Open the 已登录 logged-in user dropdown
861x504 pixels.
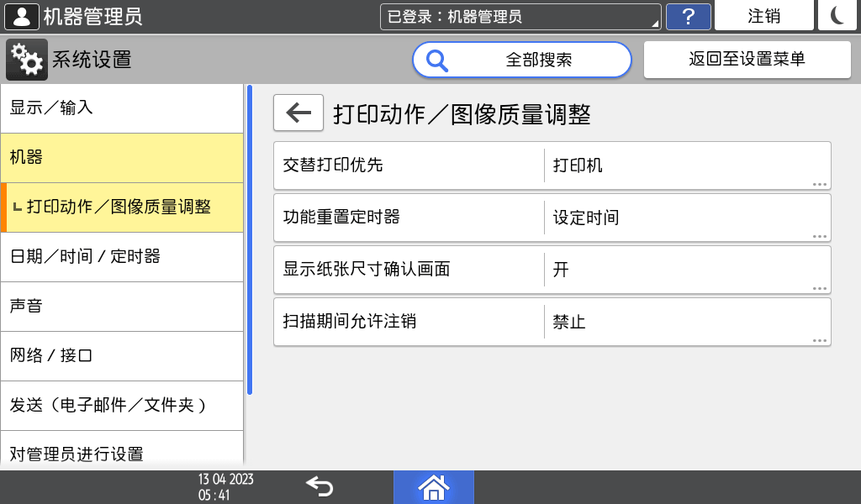tap(520, 16)
